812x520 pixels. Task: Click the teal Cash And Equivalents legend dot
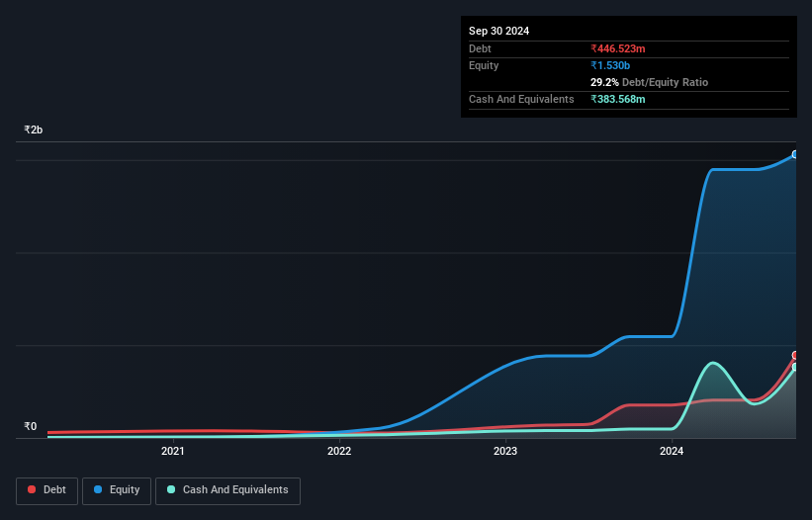(171, 489)
